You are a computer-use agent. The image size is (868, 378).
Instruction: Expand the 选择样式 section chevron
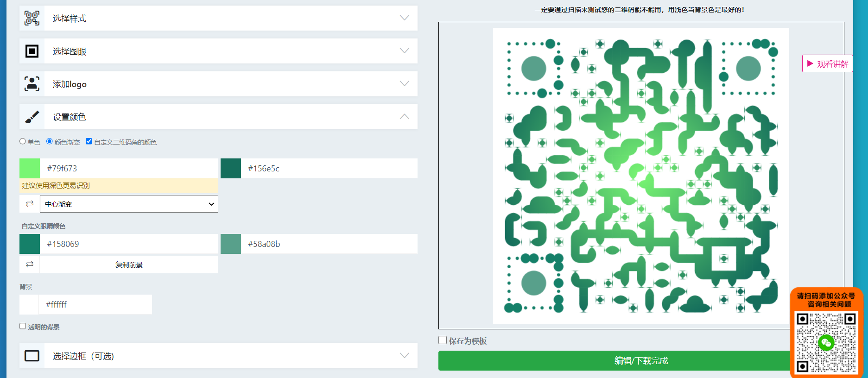(x=405, y=18)
